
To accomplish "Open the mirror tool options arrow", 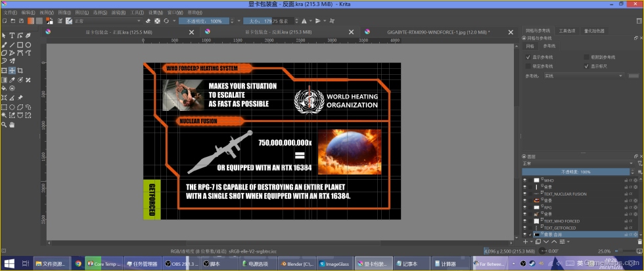I will (x=311, y=21).
